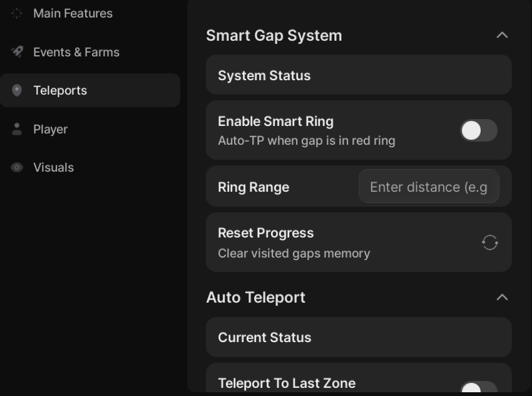The image size is (532, 396).
Task: Switch to Events & Farms tab
Action: pos(76,52)
